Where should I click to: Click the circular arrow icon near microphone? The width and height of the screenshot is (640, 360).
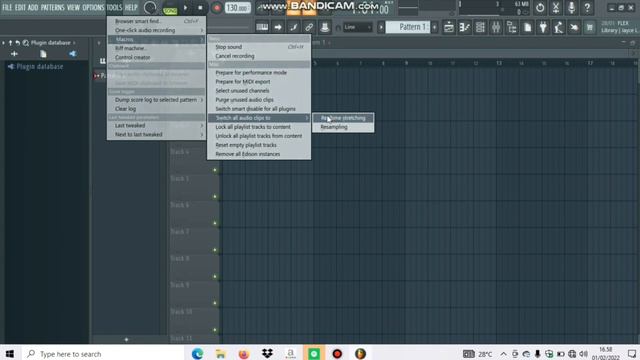tap(540, 7)
